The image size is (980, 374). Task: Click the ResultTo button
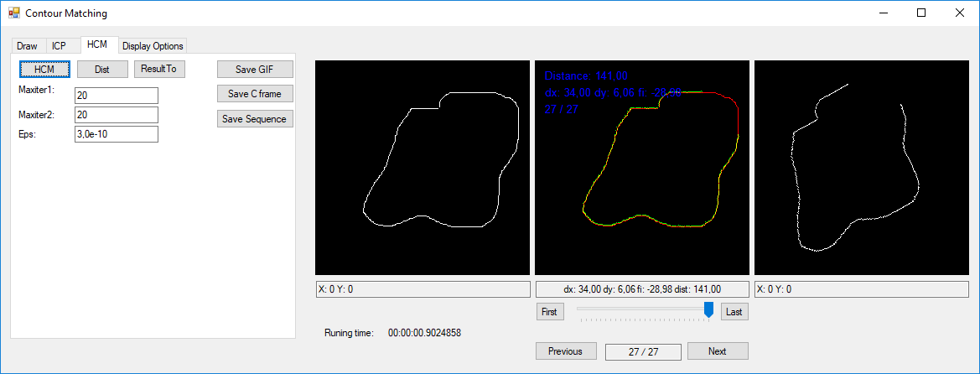tap(158, 69)
